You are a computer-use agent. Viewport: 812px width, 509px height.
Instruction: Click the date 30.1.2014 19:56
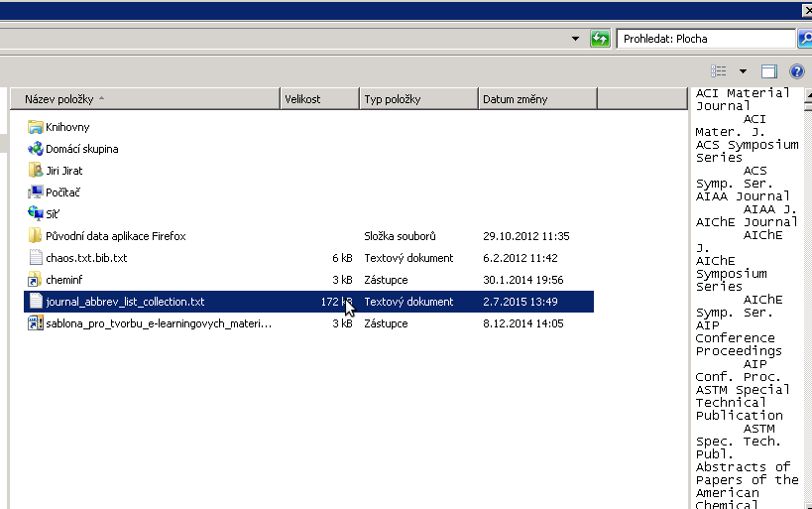point(523,280)
